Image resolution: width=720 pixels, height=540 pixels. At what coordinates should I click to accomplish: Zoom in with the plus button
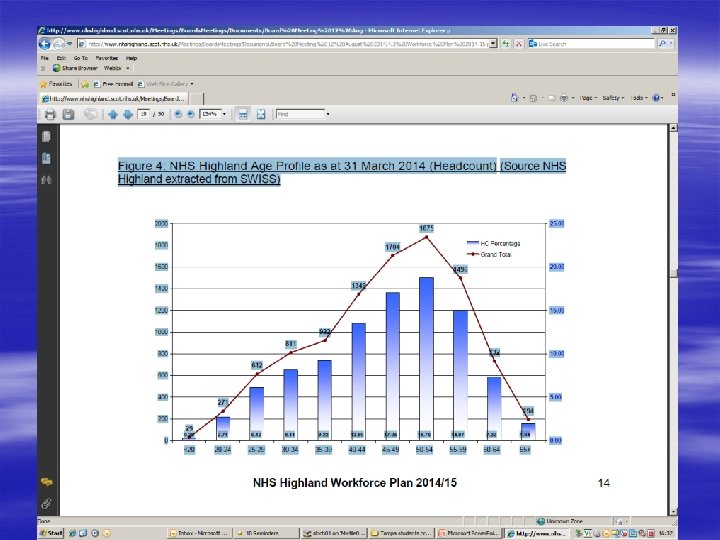tap(191, 114)
